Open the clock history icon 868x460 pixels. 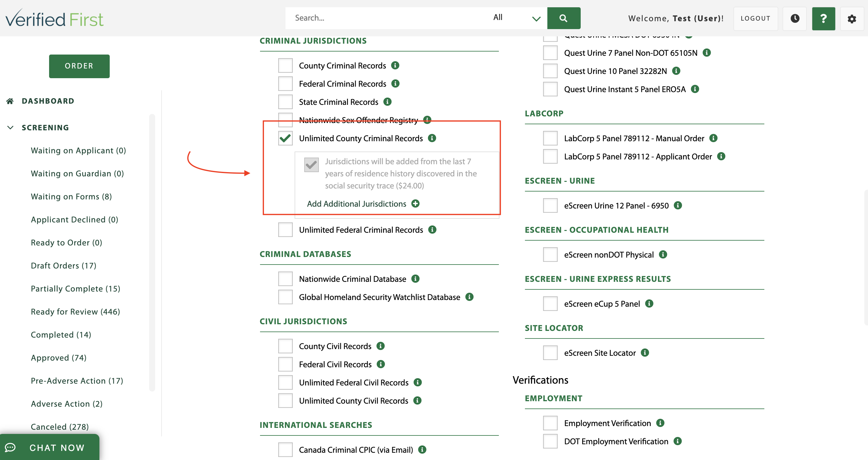point(795,18)
